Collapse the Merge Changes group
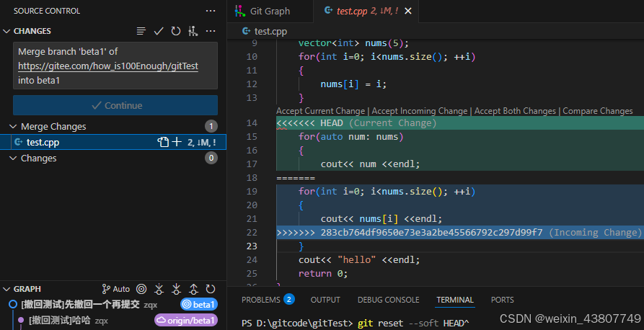 click(x=13, y=126)
